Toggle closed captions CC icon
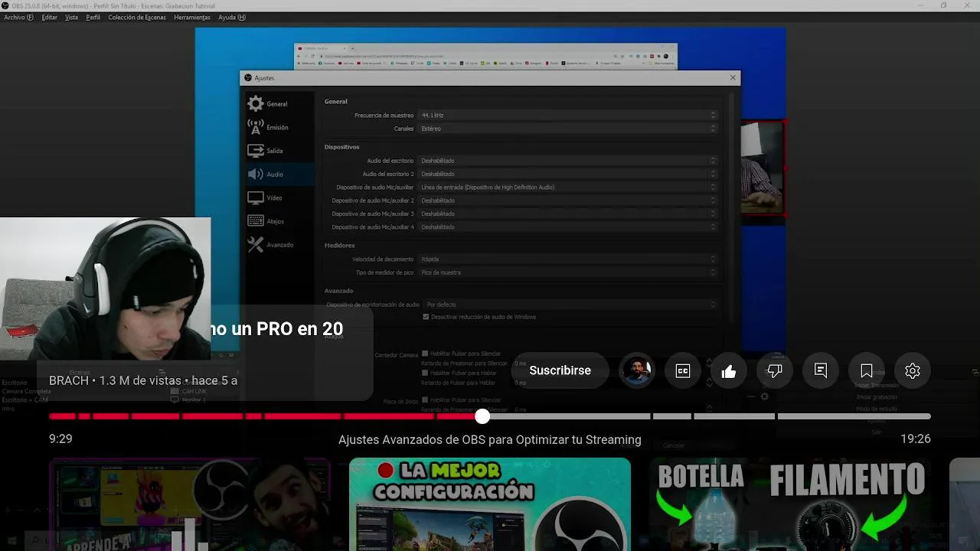 (x=683, y=370)
